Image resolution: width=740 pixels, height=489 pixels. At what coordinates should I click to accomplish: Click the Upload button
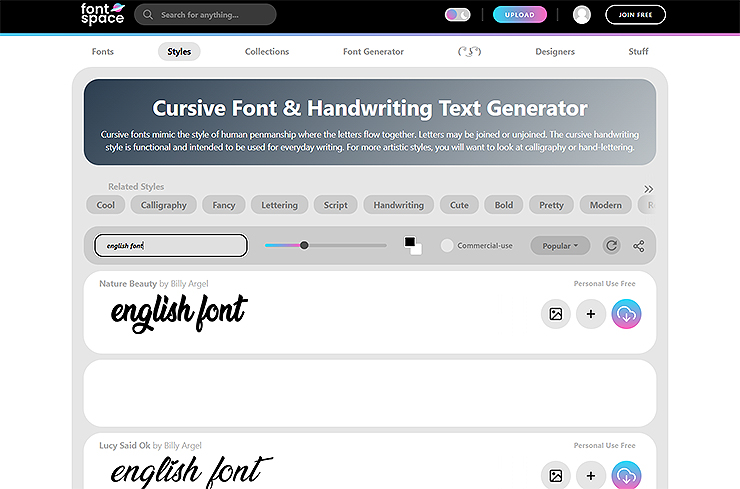click(x=520, y=15)
